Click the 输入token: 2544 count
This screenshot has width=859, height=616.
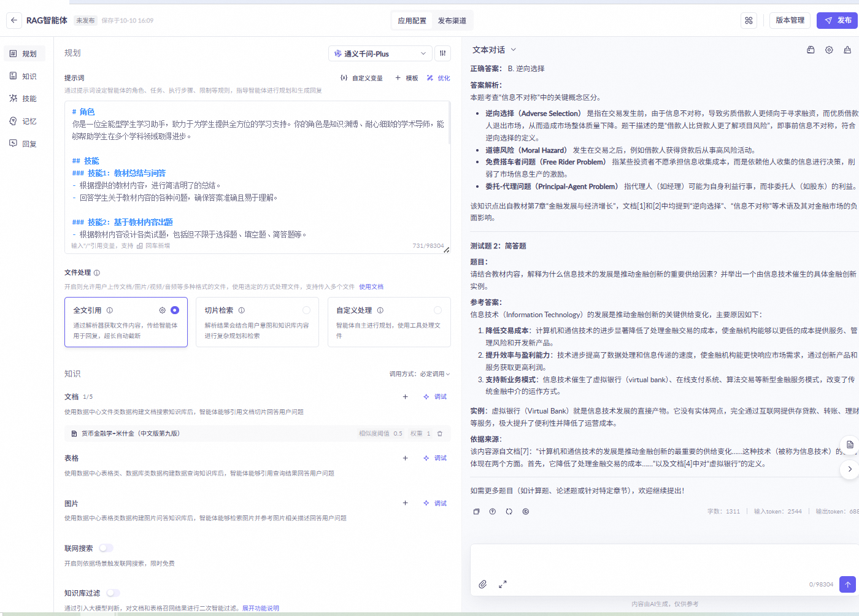(778, 512)
